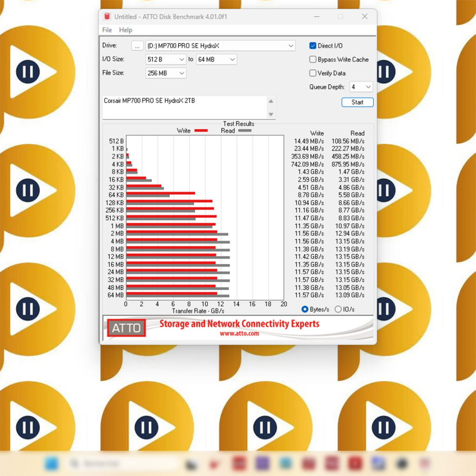Click the ATTO logo in the banner
The image size is (476, 476).
[126, 328]
